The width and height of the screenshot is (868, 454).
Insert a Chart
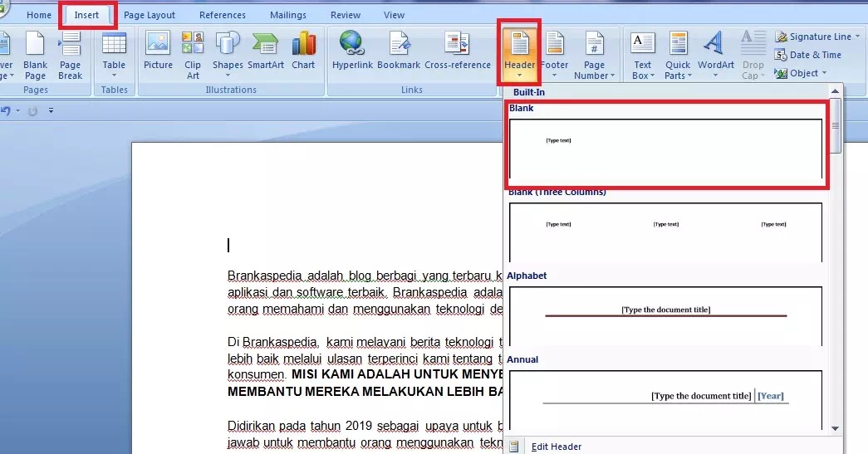[303, 51]
